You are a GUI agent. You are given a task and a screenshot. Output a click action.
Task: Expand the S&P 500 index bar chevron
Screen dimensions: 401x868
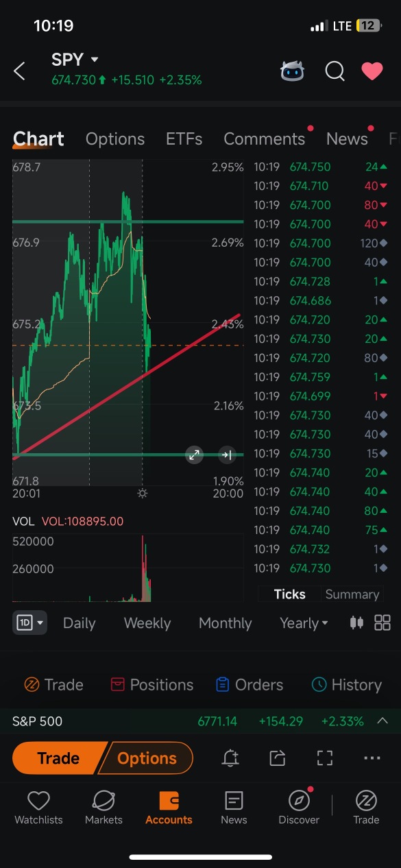382,721
